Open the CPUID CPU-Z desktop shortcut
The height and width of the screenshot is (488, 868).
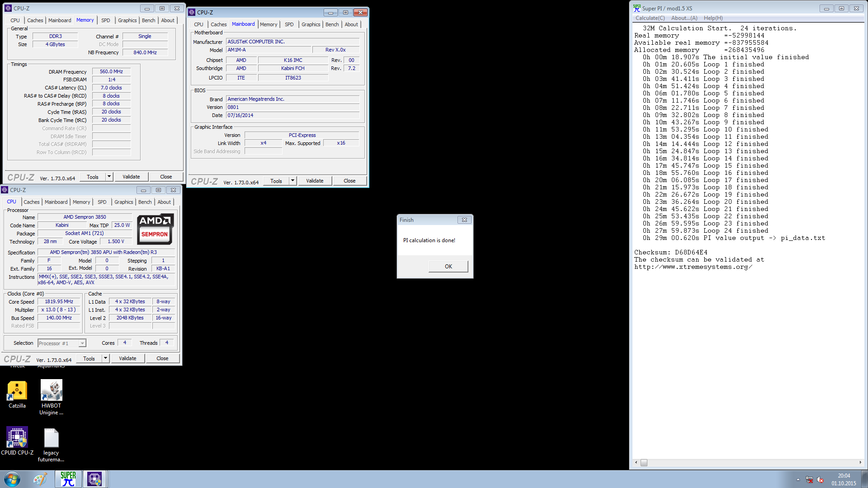click(17, 441)
